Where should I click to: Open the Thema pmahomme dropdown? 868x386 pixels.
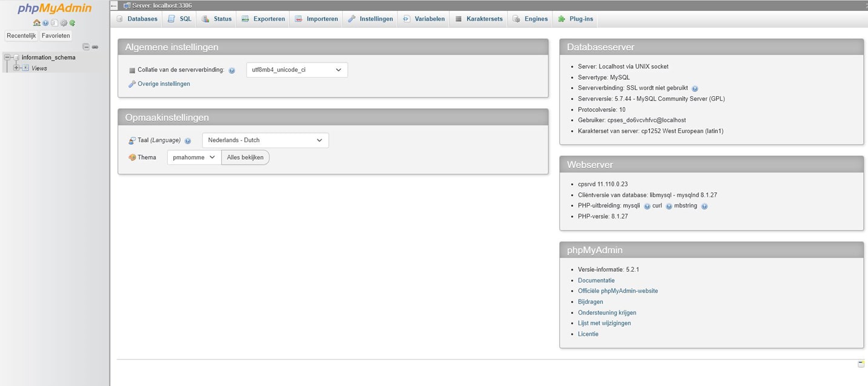(194, 157)
